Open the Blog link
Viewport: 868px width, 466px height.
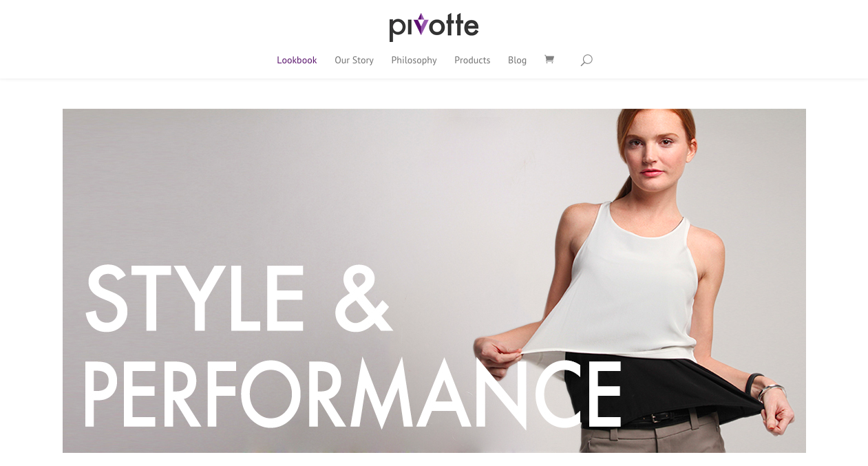517,61
